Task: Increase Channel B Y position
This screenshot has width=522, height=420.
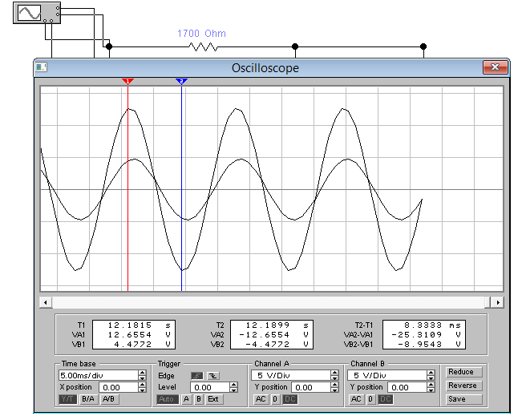Action: pyautogui.click(x=431, y=385)
